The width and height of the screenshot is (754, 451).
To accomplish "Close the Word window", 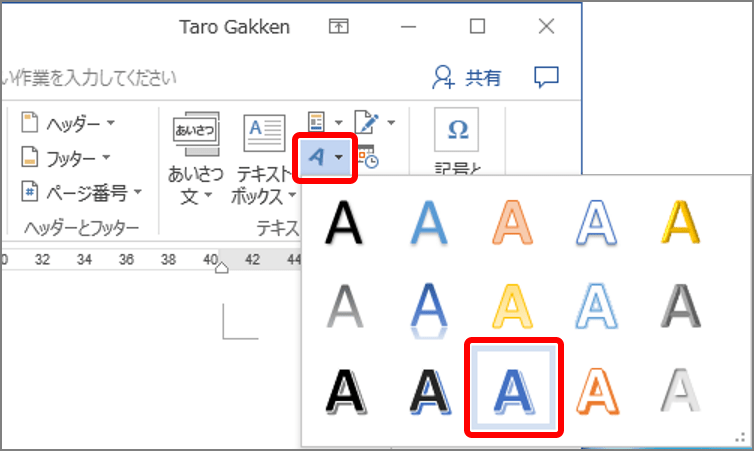I will pos(546,26).
